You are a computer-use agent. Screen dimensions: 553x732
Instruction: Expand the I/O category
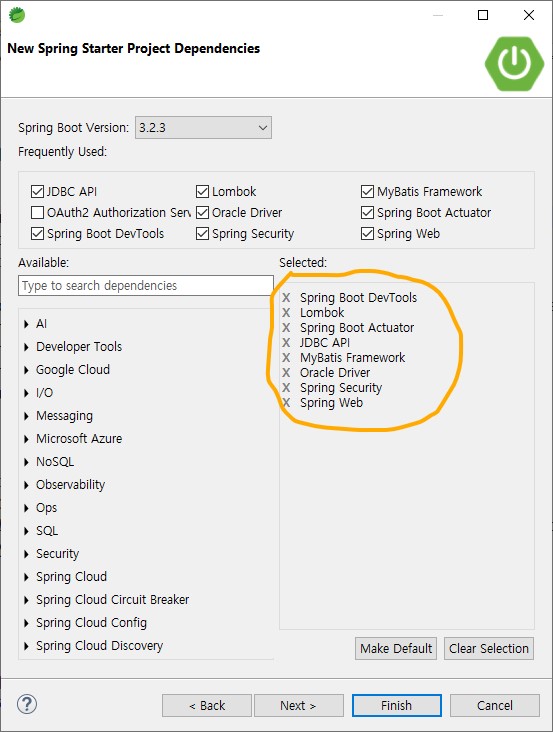(26, 393)
